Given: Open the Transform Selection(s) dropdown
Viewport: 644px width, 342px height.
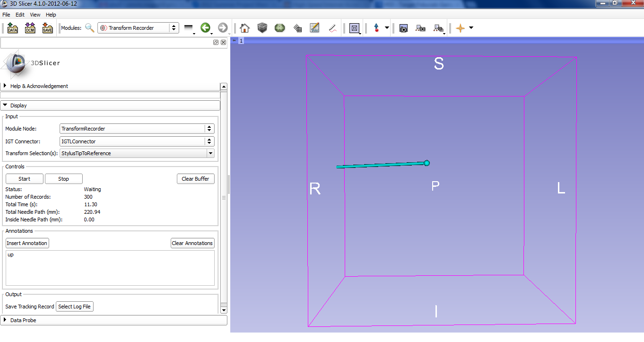Looking at the screenshot, I should point(137,153).
